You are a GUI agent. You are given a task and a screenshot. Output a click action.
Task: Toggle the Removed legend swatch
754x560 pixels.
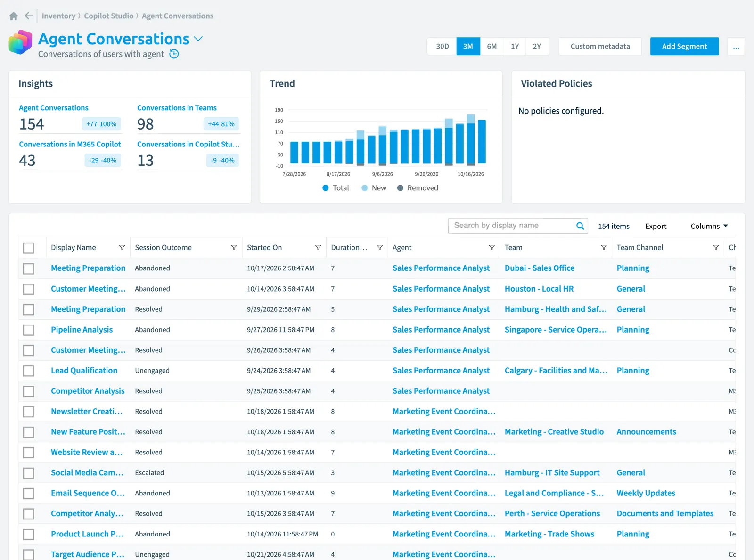click(x=400, y=188)
